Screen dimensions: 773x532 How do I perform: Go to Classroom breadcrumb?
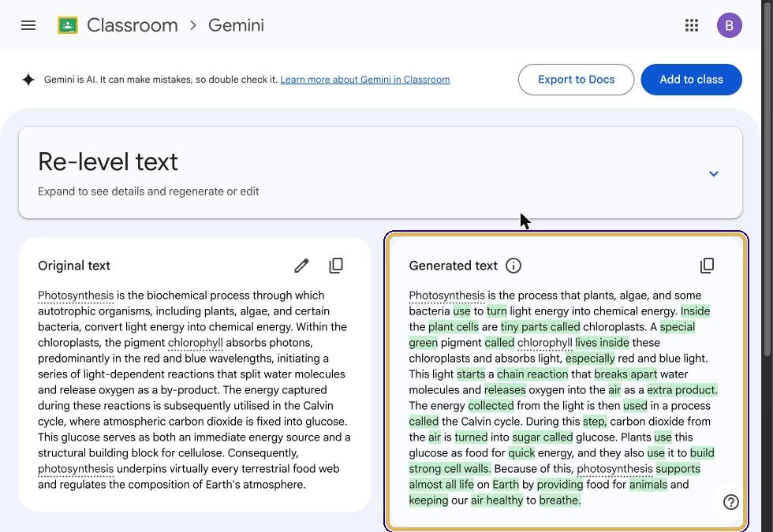pyautogui.click(x=133, y=25)
